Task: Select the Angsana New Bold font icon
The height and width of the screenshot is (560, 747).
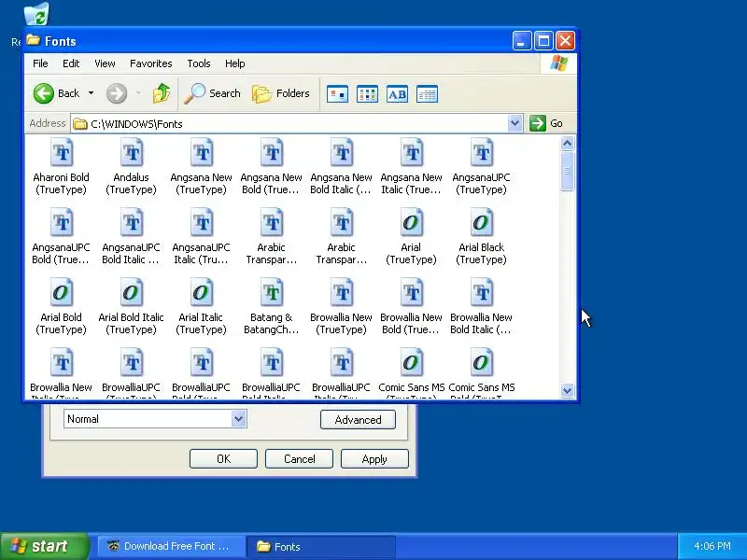Action: tap(272, 153)
